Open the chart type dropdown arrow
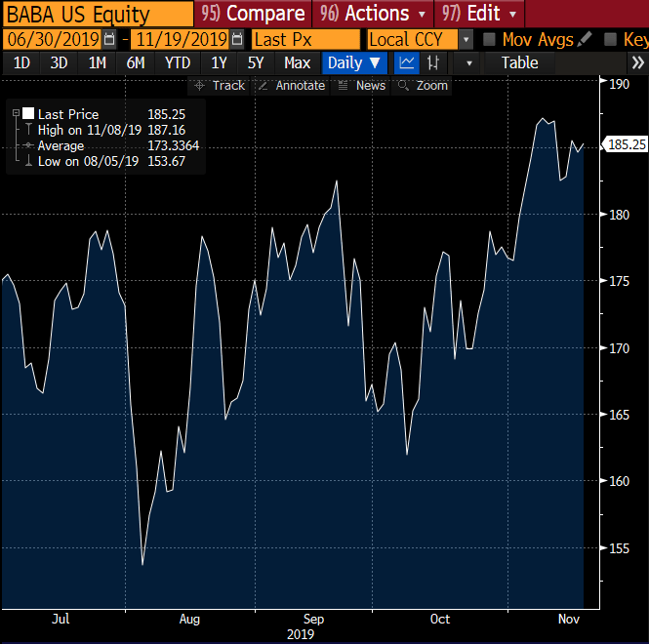 [x=469, y=63]
